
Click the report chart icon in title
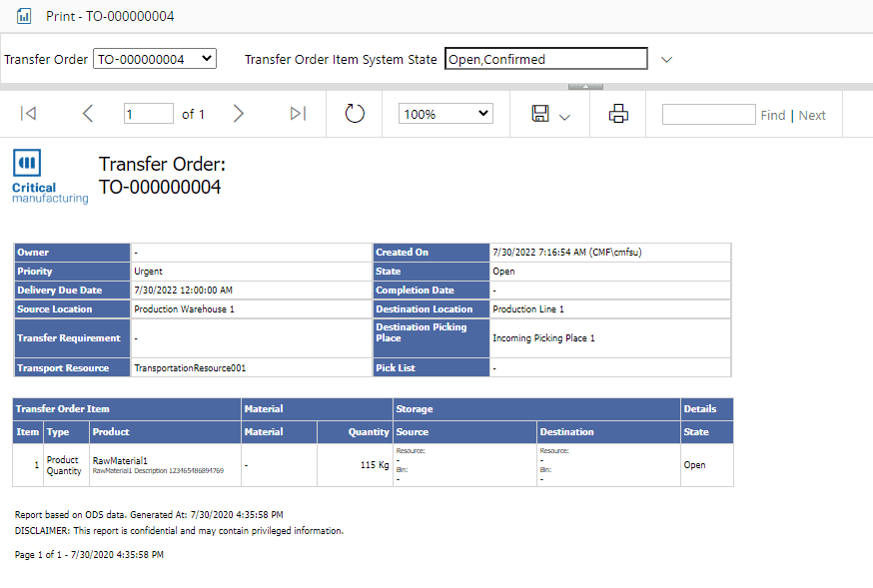pyautogui.click(x=25, y=16)
